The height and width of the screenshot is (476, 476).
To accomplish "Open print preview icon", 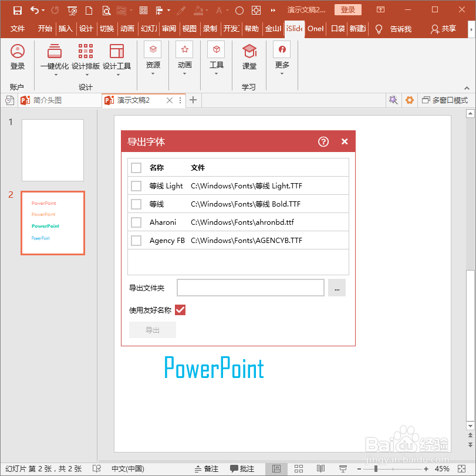I will click(106, 11).
